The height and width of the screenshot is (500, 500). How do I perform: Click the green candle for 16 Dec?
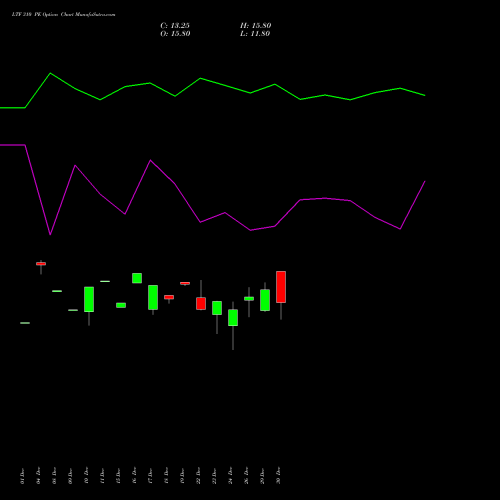click(137, 278)
